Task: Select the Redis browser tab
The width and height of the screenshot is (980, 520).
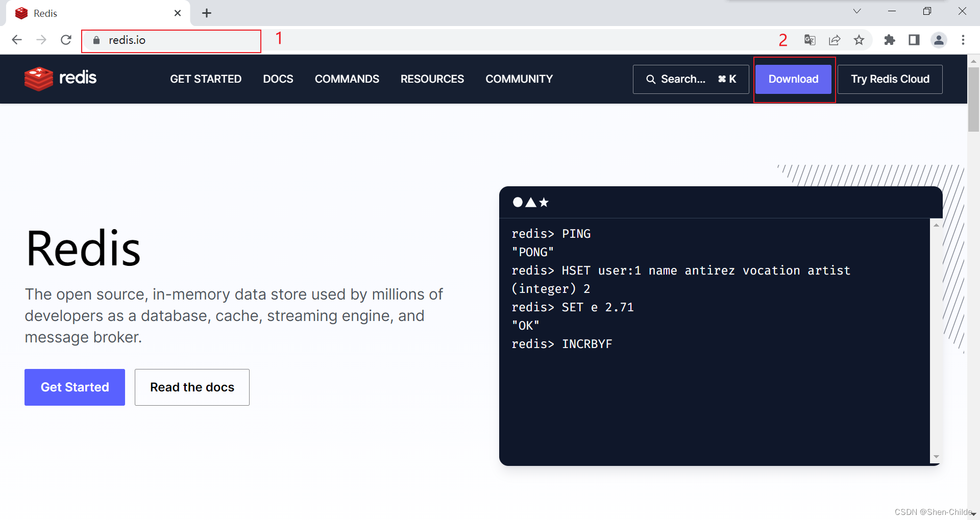Action: (97, 13)
